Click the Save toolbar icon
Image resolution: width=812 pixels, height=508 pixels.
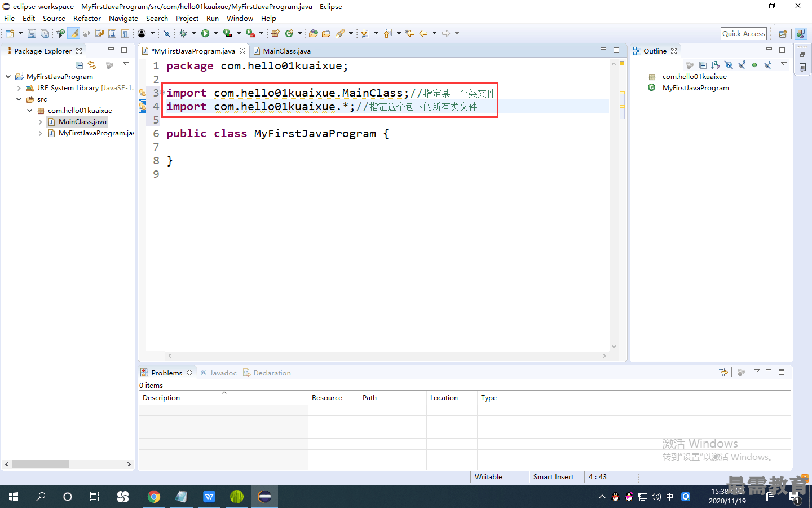(x=32, y=33)
